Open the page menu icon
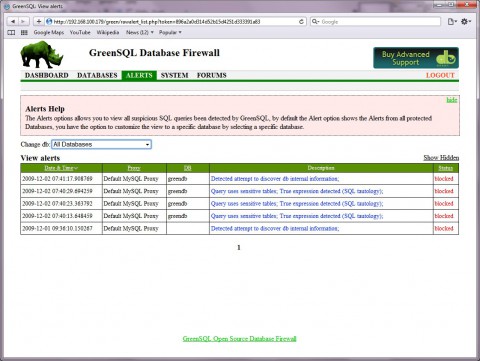This screenshot has width=480, height=361. (x=452, y=22)
